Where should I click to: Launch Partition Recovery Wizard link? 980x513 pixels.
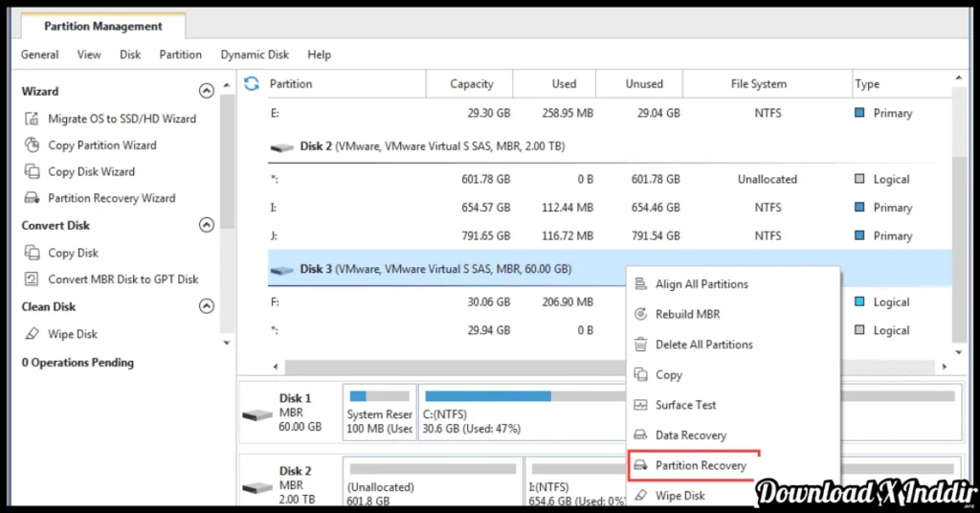point(111,198)
